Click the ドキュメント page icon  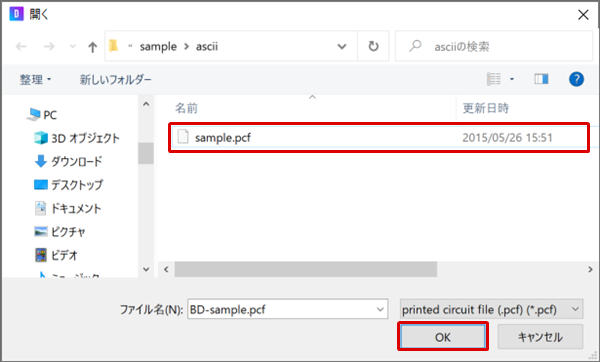tap(41, 208)
